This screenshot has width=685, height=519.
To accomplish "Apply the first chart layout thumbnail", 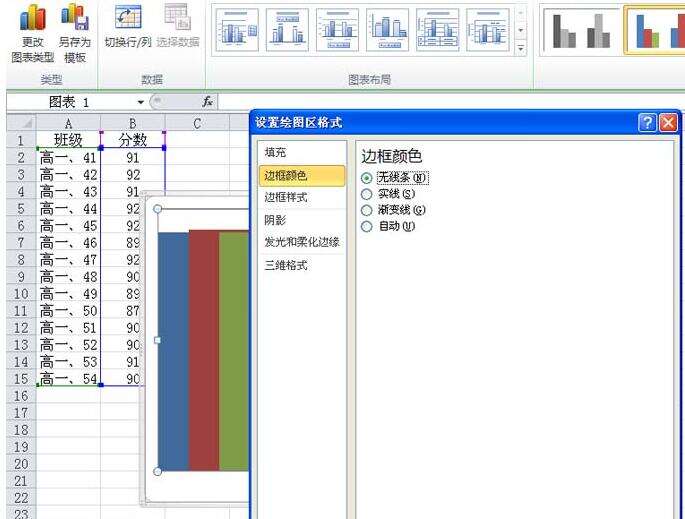I will tap(237, 30).
